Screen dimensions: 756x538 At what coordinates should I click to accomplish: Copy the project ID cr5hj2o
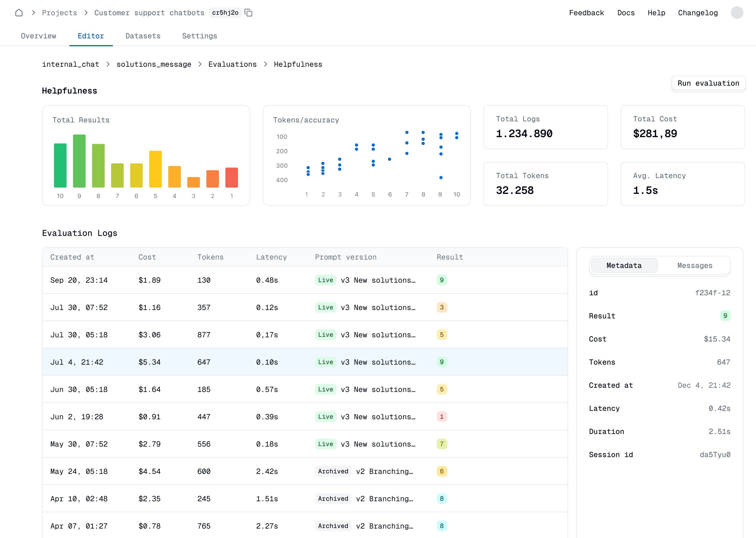[248, 13]
